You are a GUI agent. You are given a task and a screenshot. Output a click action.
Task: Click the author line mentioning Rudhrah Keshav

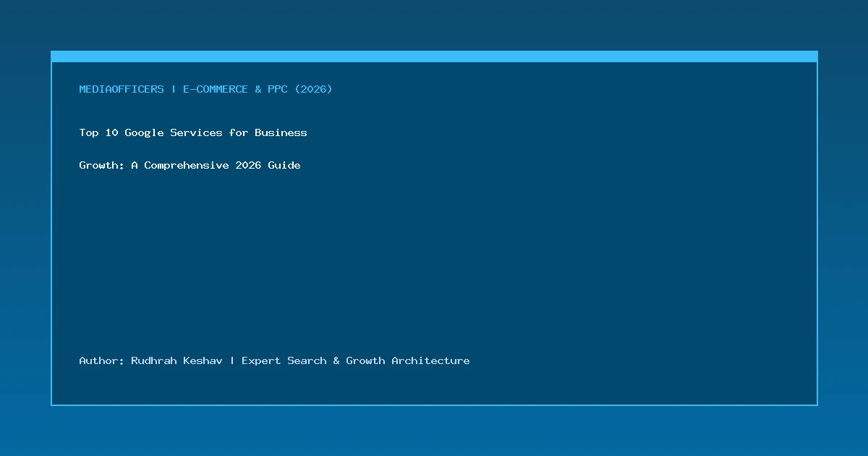click(274, 360)
